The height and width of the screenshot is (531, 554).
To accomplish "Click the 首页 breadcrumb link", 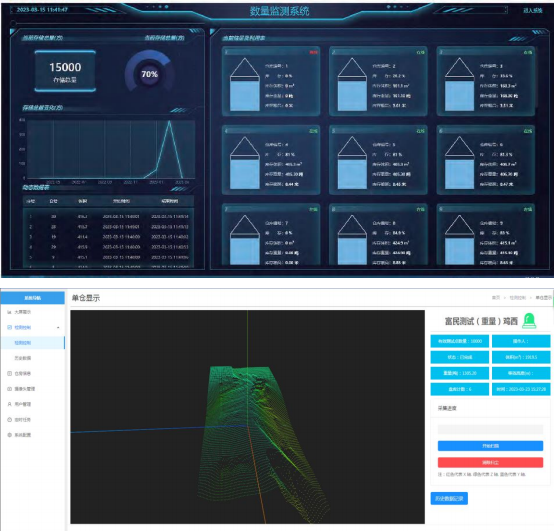I will click(496, 298).
